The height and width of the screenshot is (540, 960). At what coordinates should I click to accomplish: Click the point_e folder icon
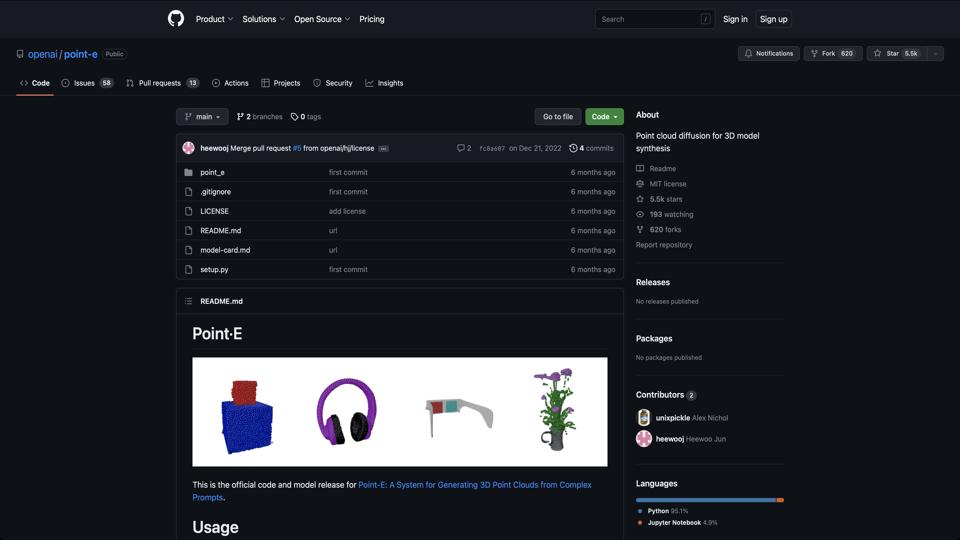click(x=188, y=172)
